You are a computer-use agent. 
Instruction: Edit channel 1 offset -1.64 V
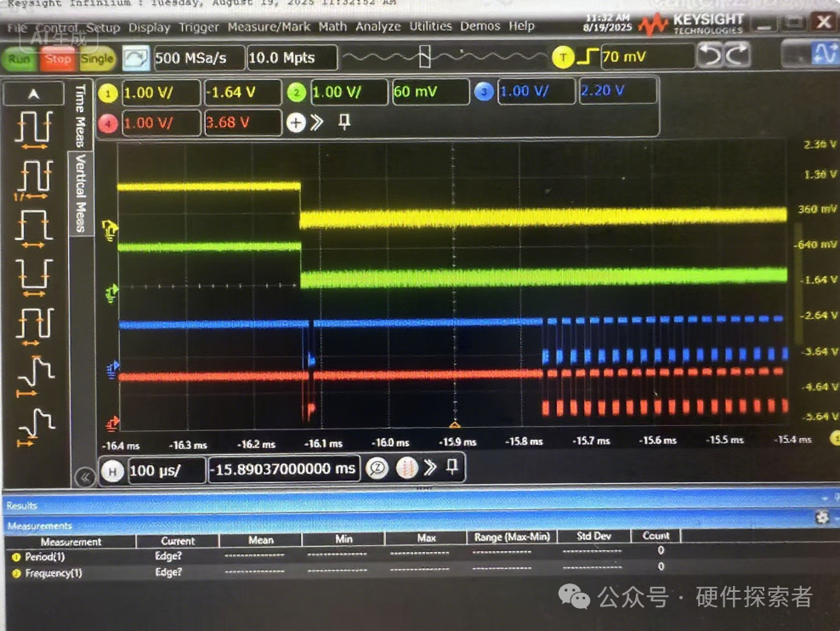click(242, 92)
